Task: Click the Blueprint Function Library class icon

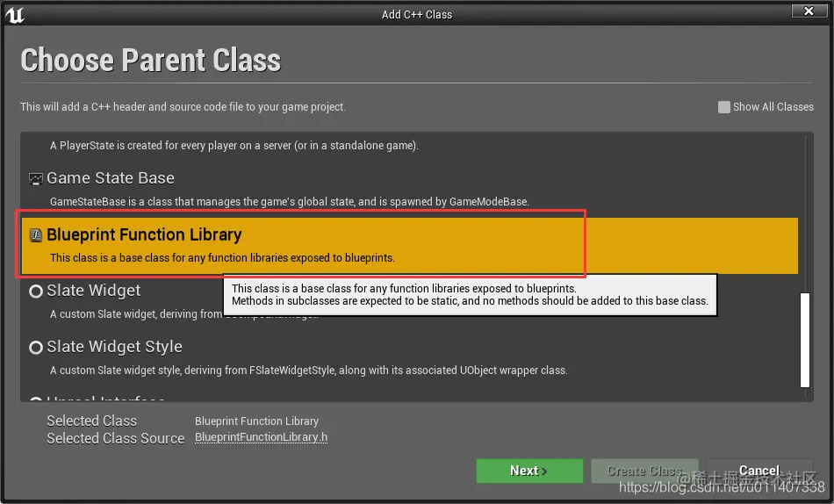Action: coord(36,235)
